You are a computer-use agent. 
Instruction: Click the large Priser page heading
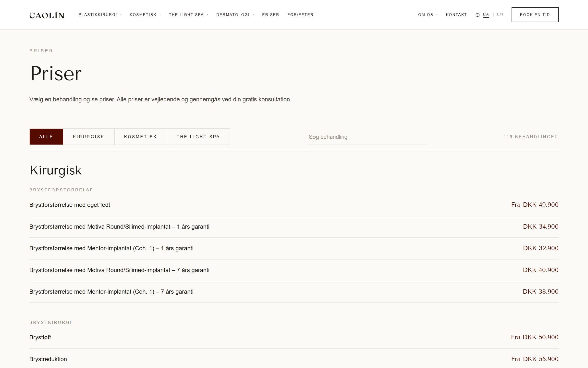click(56, 73)
